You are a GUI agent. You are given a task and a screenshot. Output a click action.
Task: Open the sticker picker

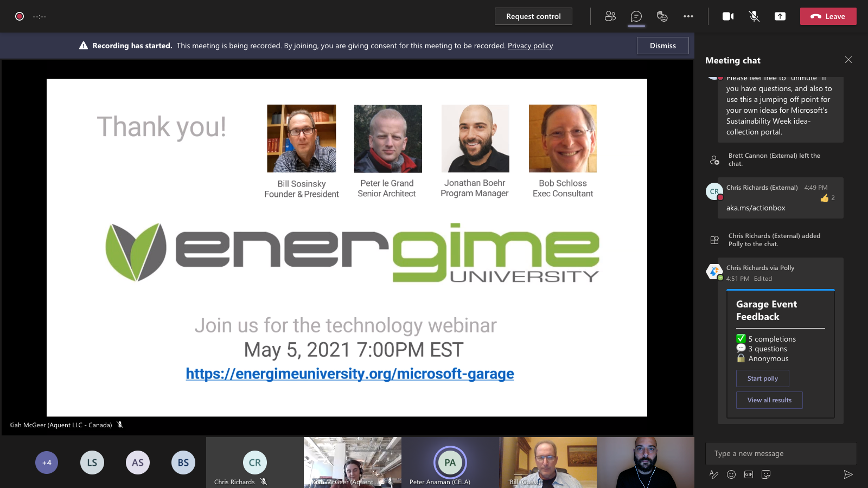tap(766, 474)
